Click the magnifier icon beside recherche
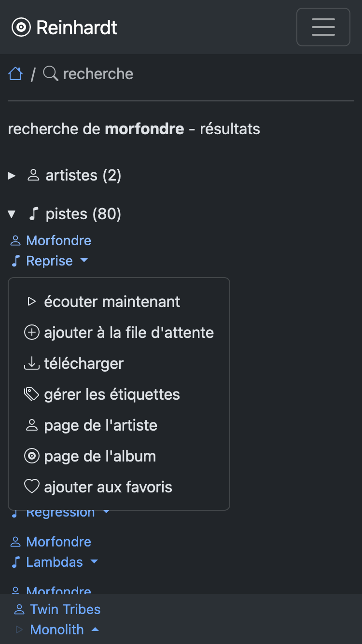Image resolution: width=362 pixels, height=644 pixels. tap(51, 74)
